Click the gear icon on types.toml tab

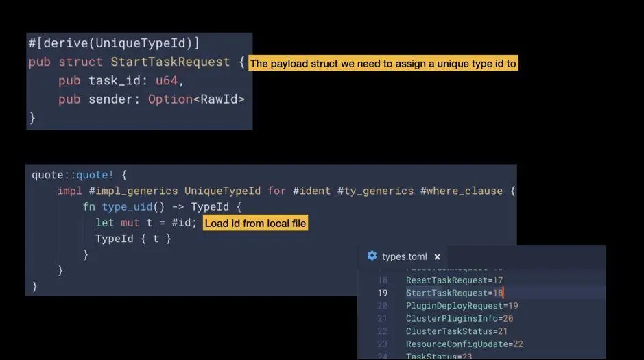pos(372,256)
